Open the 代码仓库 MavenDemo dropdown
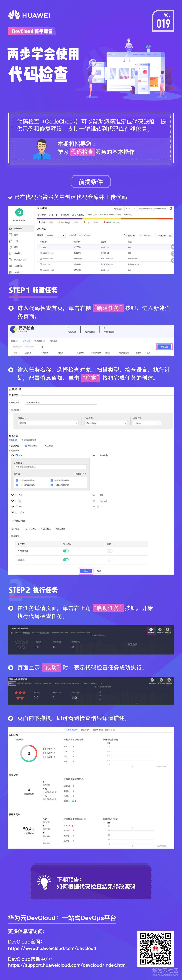 [x=105, y=423]
